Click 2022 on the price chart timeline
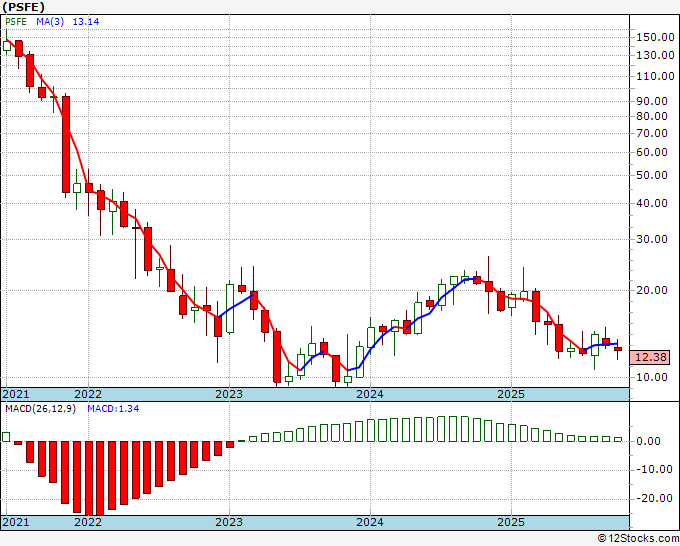Viewport: 680px width, 546px height. [88, 394]
